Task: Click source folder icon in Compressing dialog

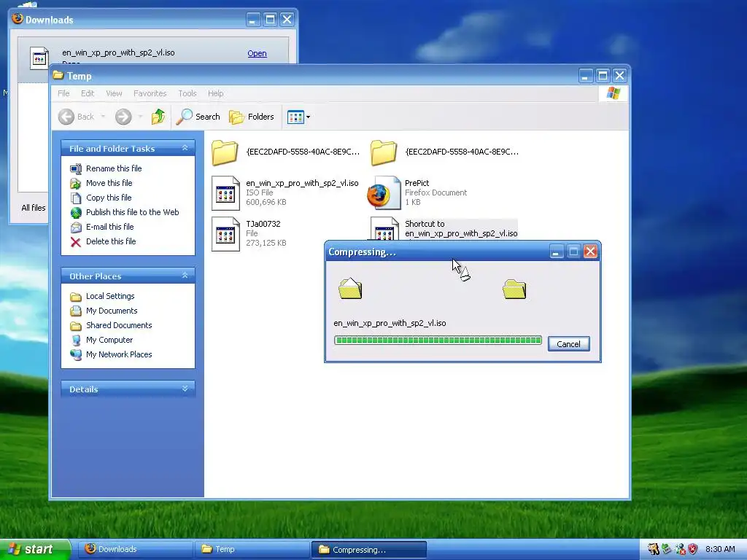Action: click(350, 289)
